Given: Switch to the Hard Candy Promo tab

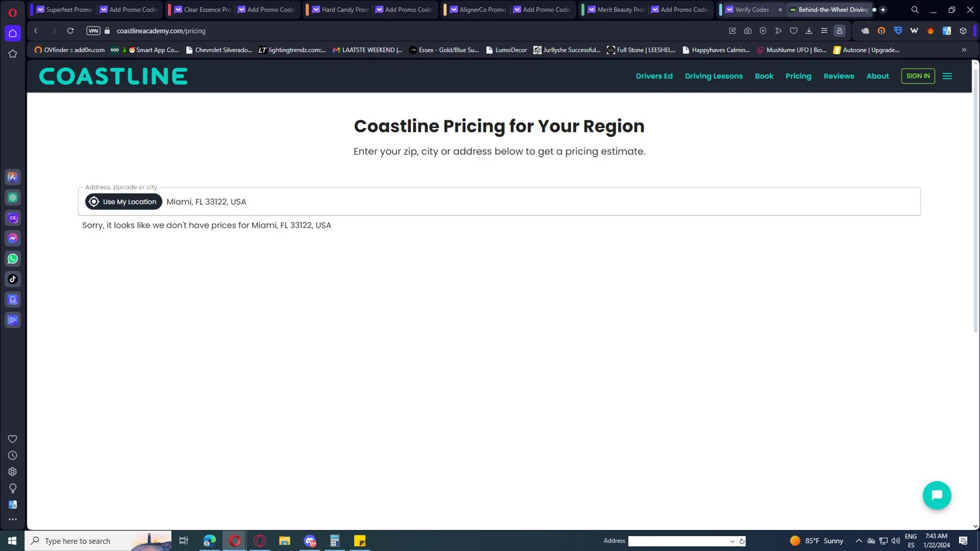Looking at the screenshot, I should pyautogui.click(x=340, y=10).
